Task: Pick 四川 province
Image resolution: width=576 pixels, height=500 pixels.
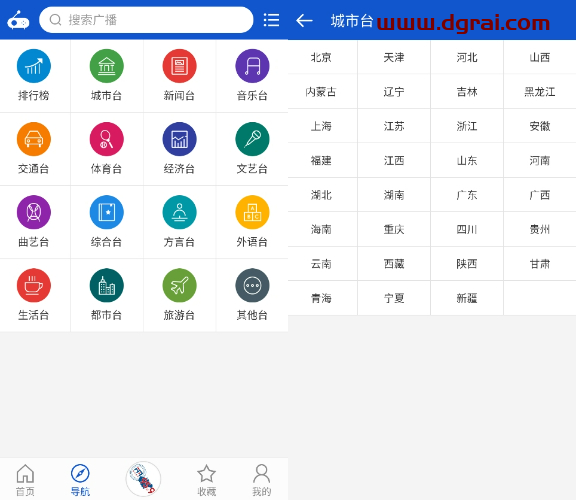Action: tap(467, 230)
